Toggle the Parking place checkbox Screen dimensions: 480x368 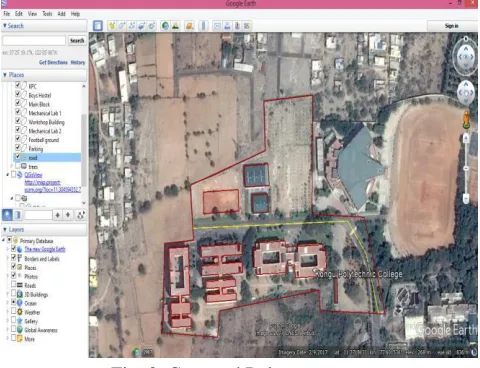(18, 148)
